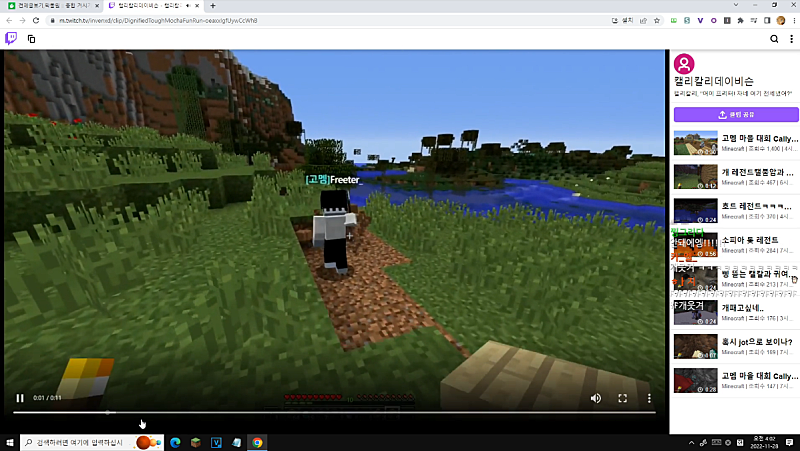This screenshot has height=451, width=800.
Task: Select the active Twitch clip tab
Action: [x=153, y=6]
